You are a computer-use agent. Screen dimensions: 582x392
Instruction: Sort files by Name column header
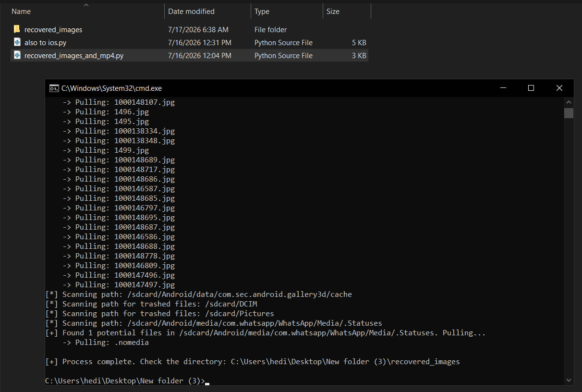(21, 12)
